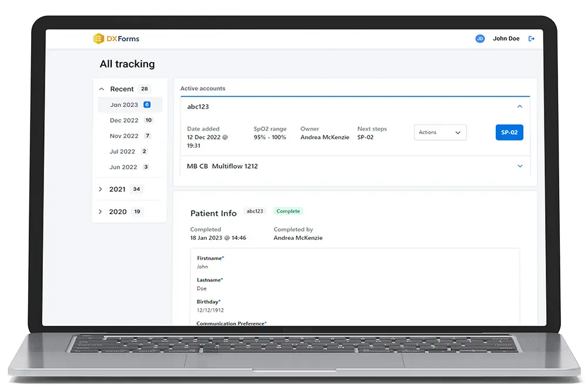Click John Doe in the top bar
This screenshot has width=588, height=391.
coord(506,38)
